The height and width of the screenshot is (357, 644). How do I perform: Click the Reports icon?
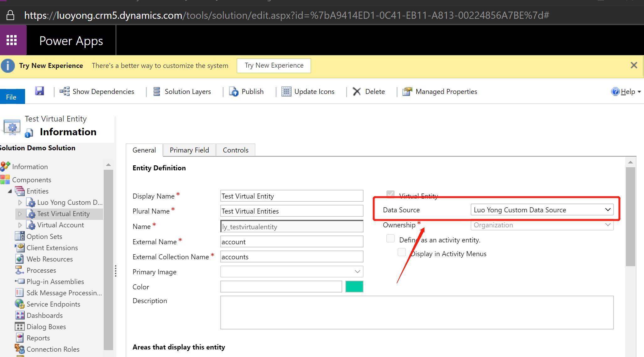20,338
